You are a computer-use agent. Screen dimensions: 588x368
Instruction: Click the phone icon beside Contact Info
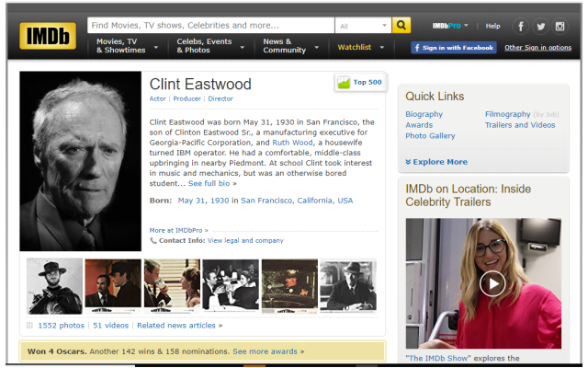(153, 241)
